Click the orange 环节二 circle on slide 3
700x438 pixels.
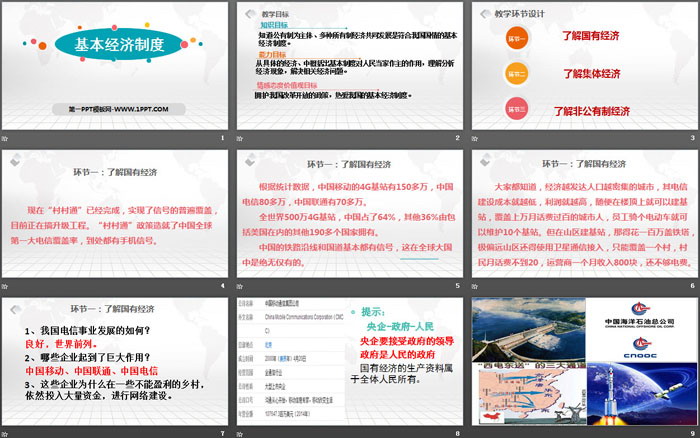[516, 73]
